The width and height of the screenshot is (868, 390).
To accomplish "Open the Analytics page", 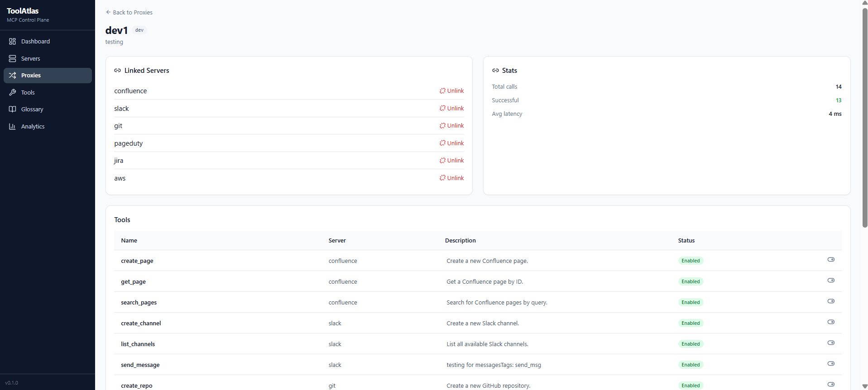I will pyautogui.click(x=48, y=126).
